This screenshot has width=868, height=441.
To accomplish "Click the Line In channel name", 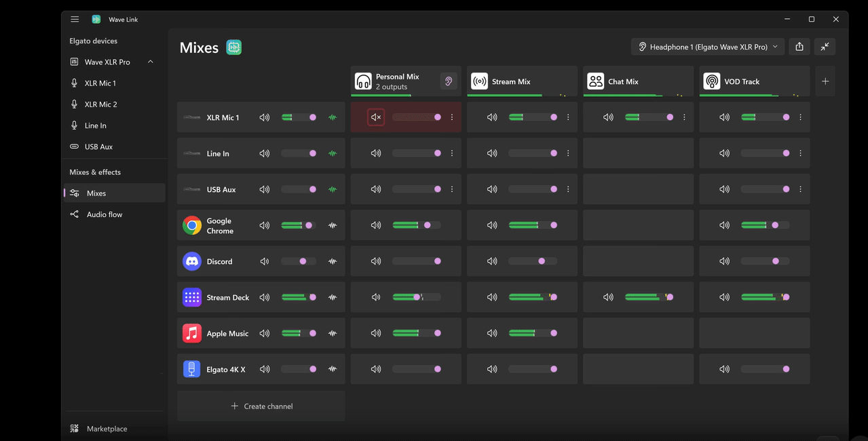I will (218, 153).
